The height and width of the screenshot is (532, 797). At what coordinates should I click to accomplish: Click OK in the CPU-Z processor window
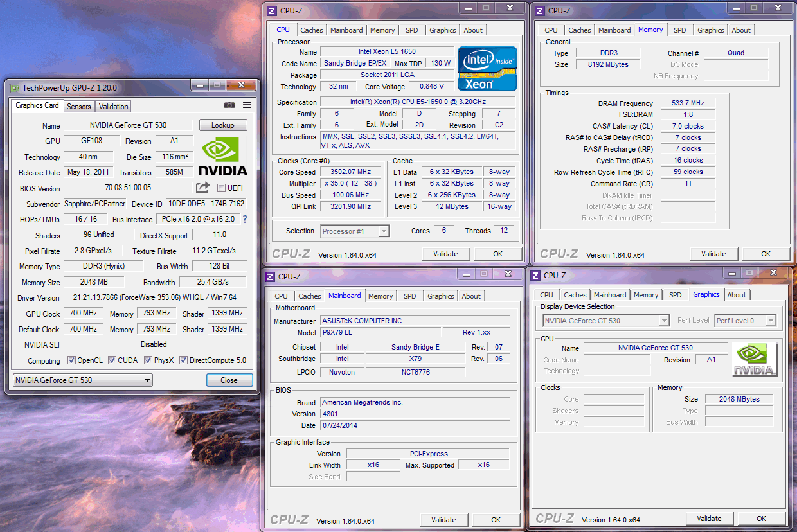pos(498,254)
